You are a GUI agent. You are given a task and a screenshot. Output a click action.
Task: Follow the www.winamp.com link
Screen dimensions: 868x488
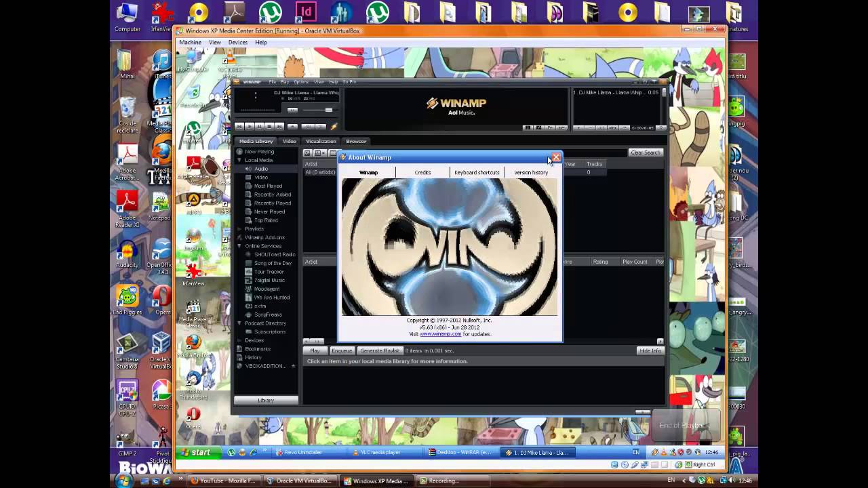click(x=440, y=334)
